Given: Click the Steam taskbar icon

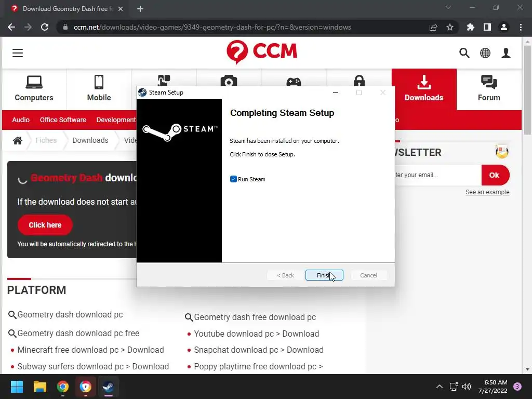Looking at the screenshot, I should tap(108, 387).
